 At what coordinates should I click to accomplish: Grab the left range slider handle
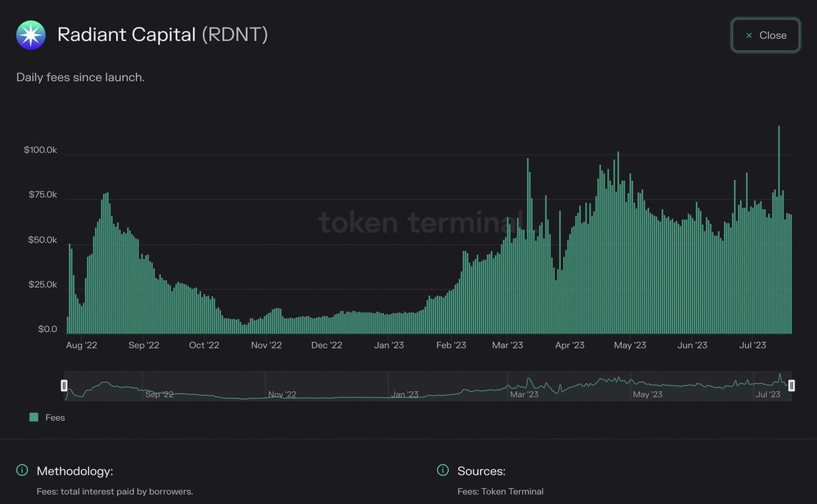(x=64, y=385)
